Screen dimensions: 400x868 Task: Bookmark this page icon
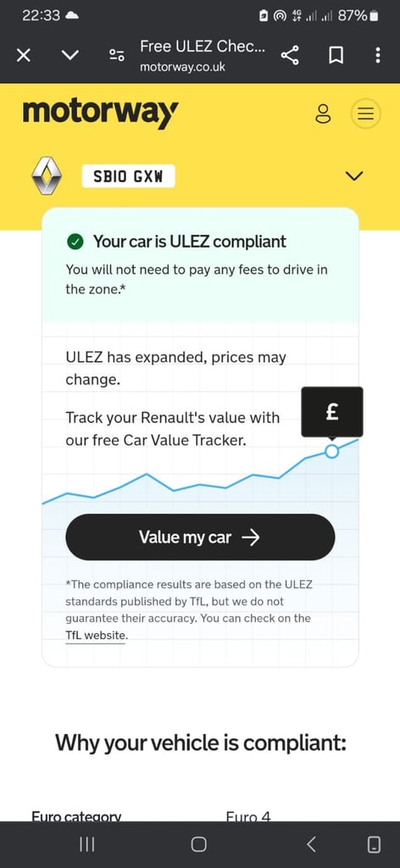(336, 55)
